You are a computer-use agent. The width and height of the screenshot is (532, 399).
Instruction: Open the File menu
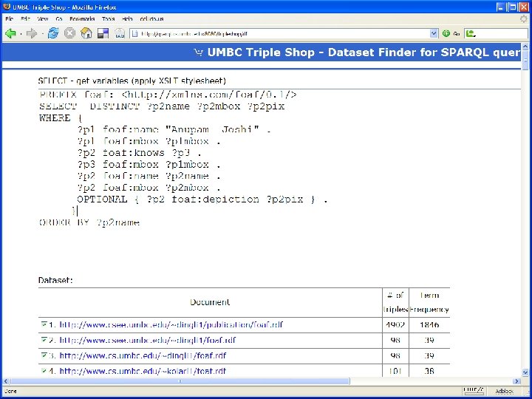pos(9,19)
